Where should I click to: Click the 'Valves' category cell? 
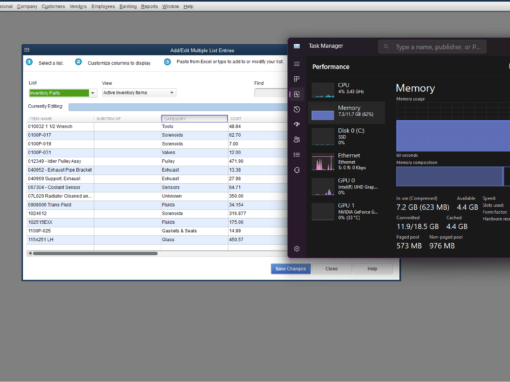click(x=194, y=152)
